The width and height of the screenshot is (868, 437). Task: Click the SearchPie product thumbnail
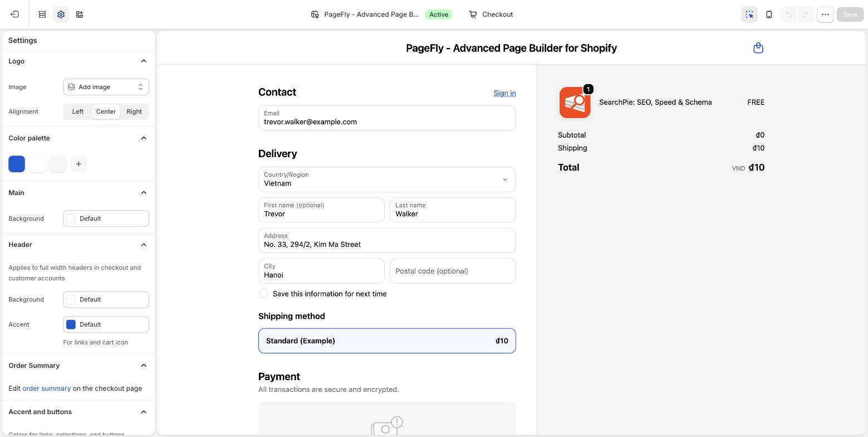pyautogui.click(x=575, y=103)
